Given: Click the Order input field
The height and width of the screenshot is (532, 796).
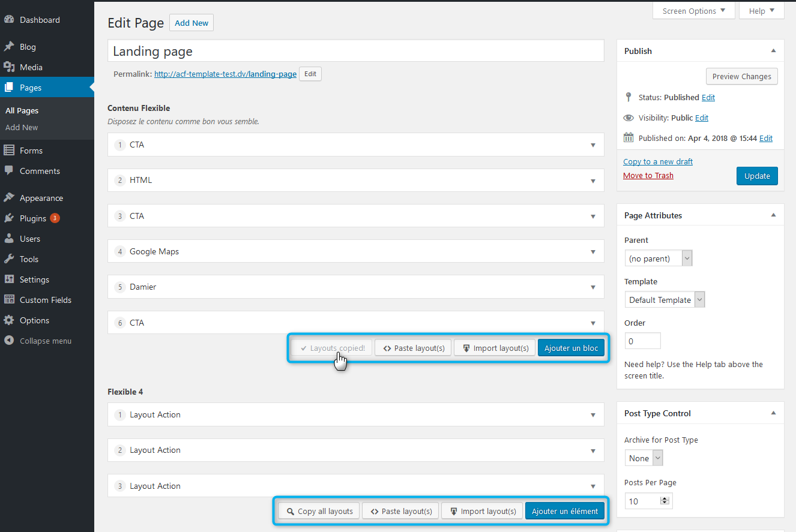Looking at the screenshot, I should click(x=642, y=341).
